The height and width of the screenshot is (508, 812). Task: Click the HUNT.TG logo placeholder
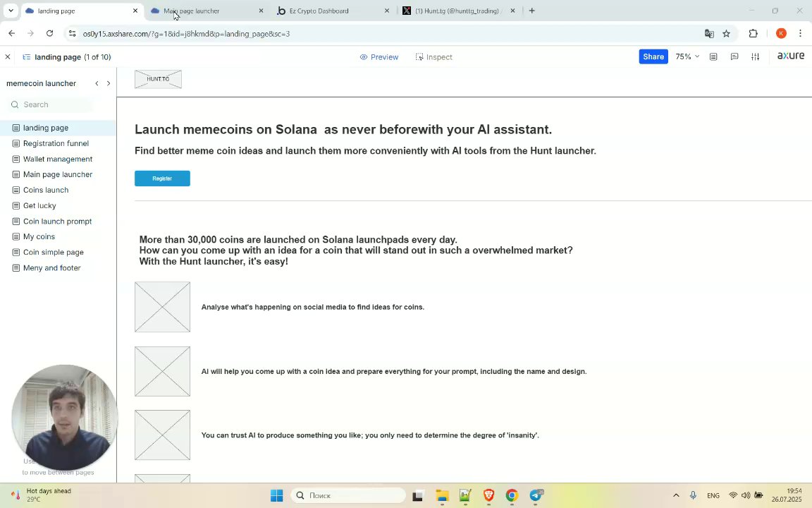click(x=158, y=79)
